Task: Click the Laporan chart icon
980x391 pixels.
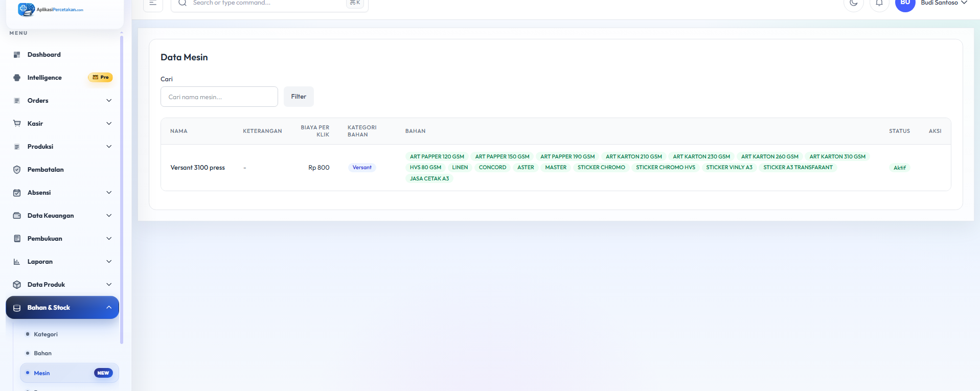Action: click(x=17, y=262)
